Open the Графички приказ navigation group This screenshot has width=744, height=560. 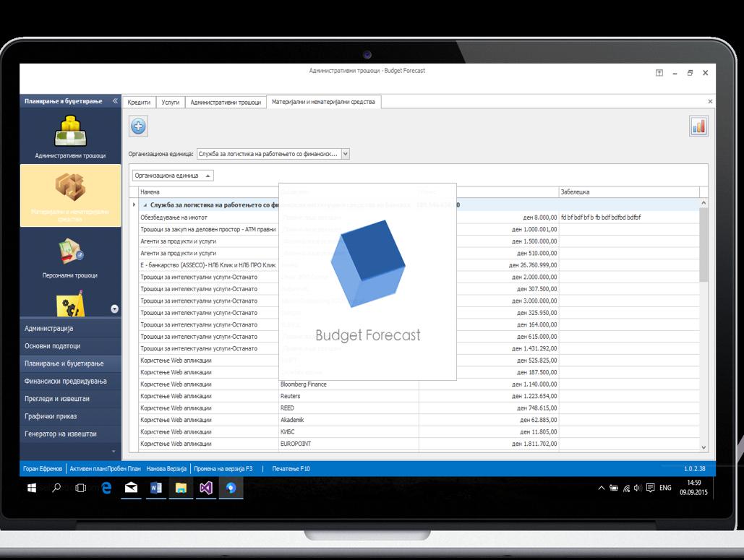(x=70, y=416)
